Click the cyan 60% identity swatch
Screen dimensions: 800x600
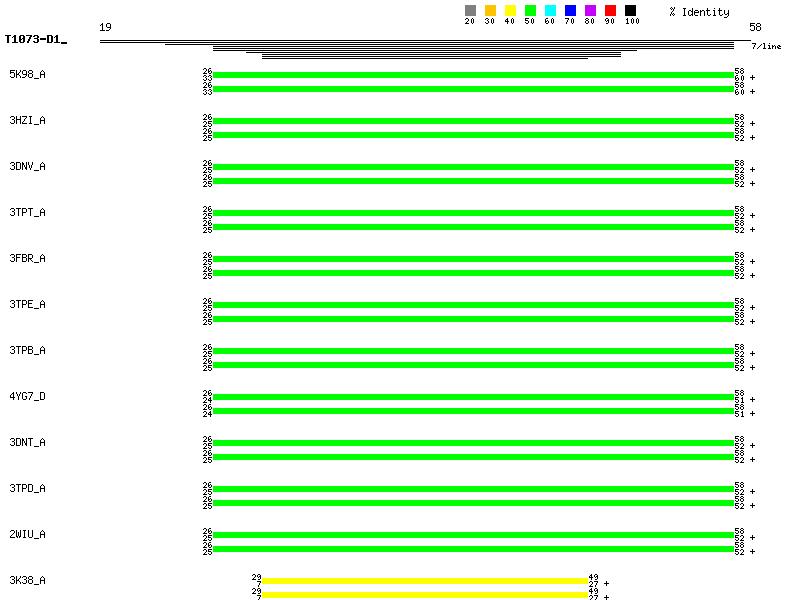tap(550, 11)
